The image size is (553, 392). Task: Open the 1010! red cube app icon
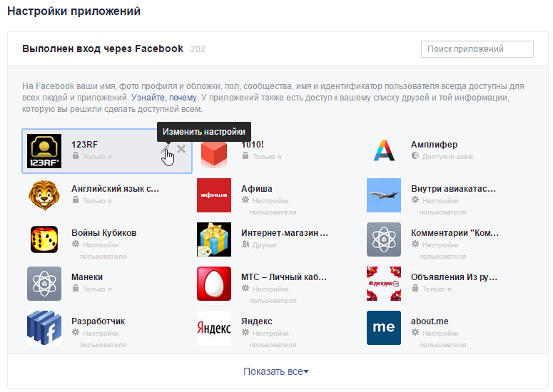point(214,153)
